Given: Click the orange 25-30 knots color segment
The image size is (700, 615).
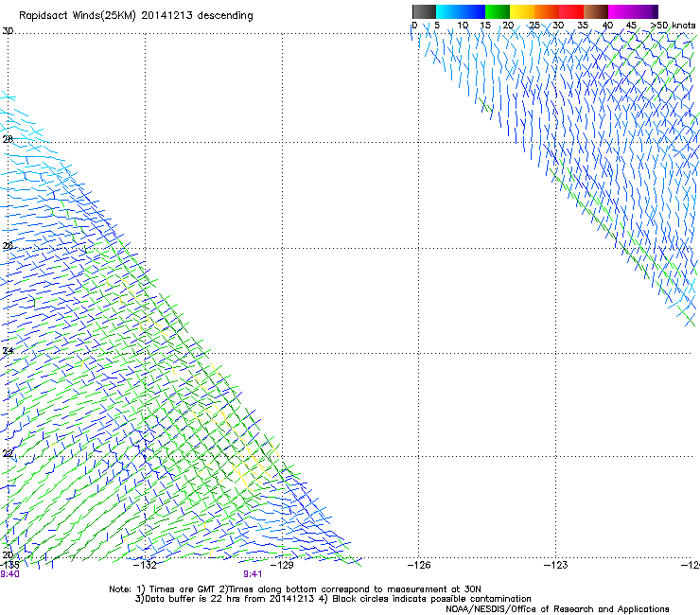Looking at the screenshot, I should 547,11.
